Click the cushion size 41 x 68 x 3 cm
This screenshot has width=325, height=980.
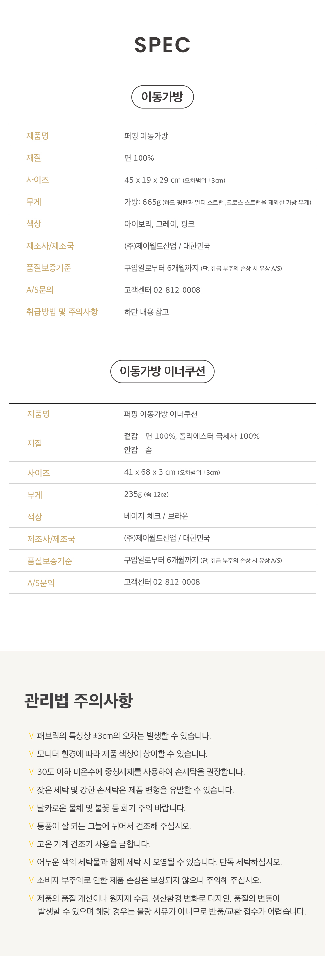click(150, 472)
